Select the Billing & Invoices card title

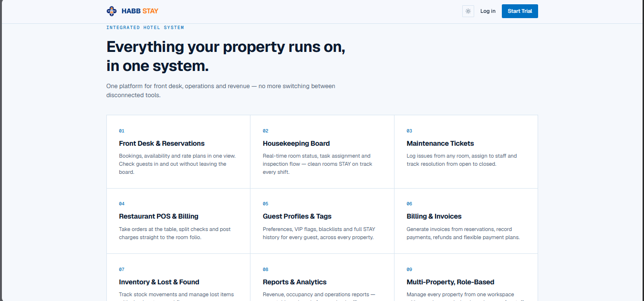coord(434,216)
